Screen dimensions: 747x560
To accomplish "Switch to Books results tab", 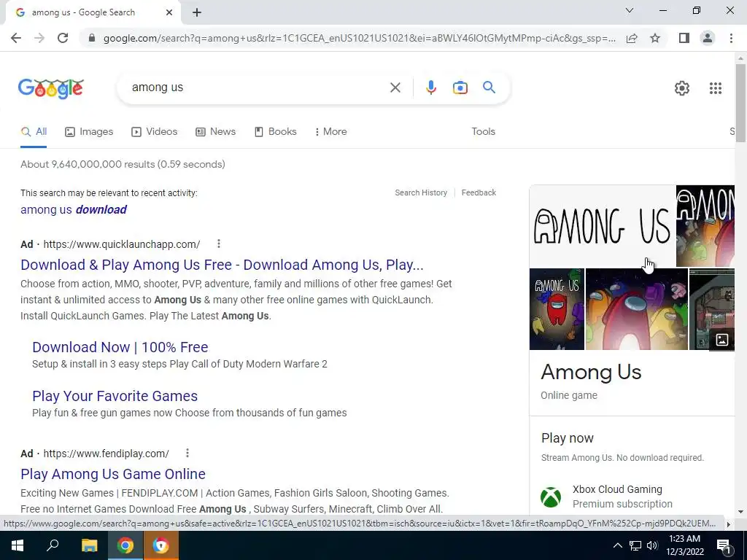I will tap(275, 132).
